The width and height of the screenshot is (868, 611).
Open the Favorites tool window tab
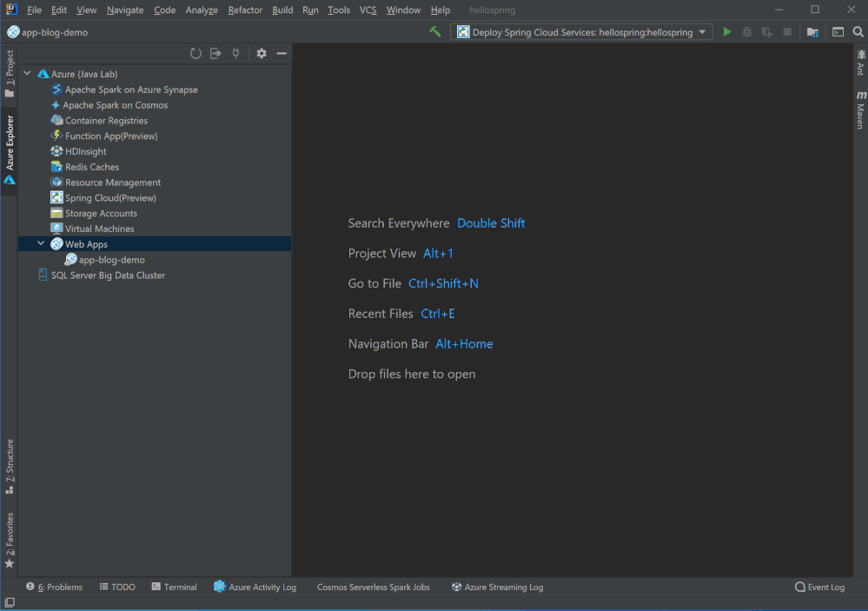pyautogui.click(x=10, y=540)
